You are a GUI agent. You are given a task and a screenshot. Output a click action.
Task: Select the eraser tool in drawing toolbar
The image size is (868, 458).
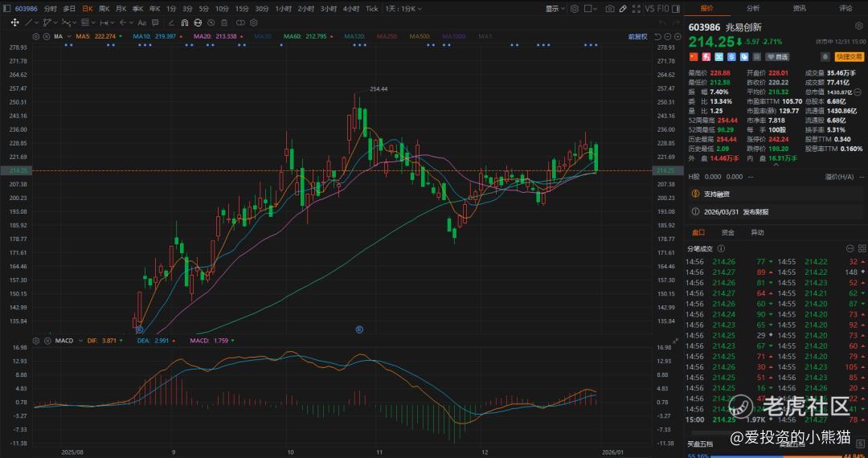coord(172,22)
